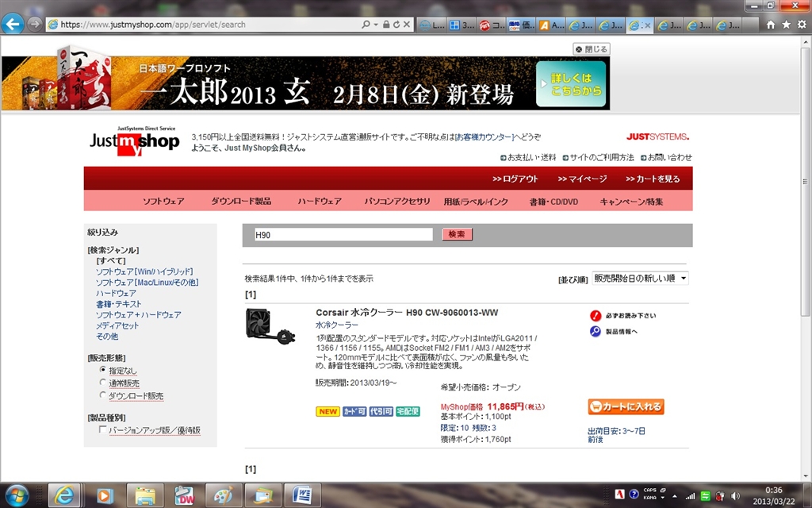This screenshot has height=508, width=812.
Task: Show hidden tray icons arrow
Action: pos(674,497)
